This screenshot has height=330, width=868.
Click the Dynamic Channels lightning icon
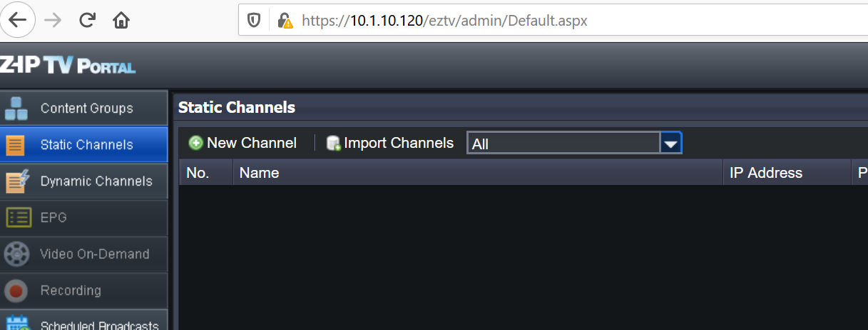pos(16,181)
